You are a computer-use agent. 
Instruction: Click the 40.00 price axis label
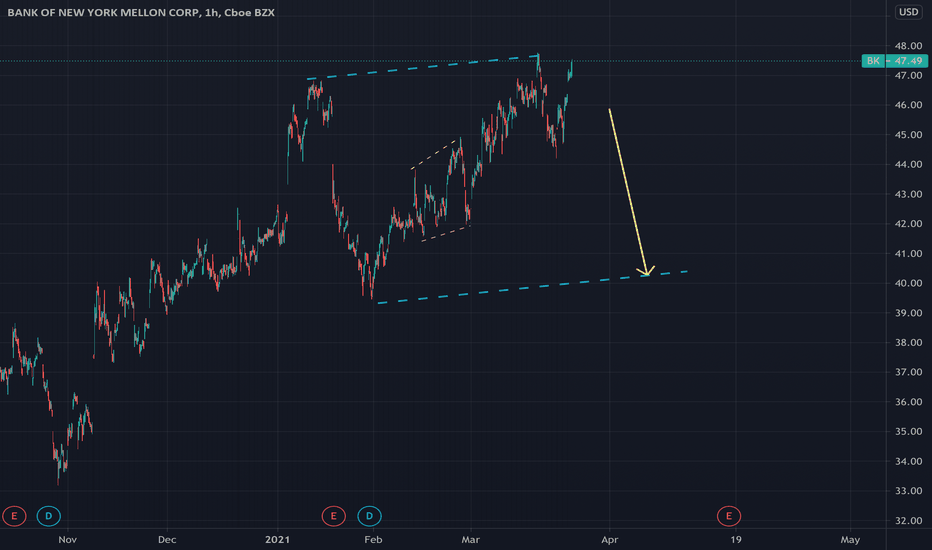click(908, 284)
